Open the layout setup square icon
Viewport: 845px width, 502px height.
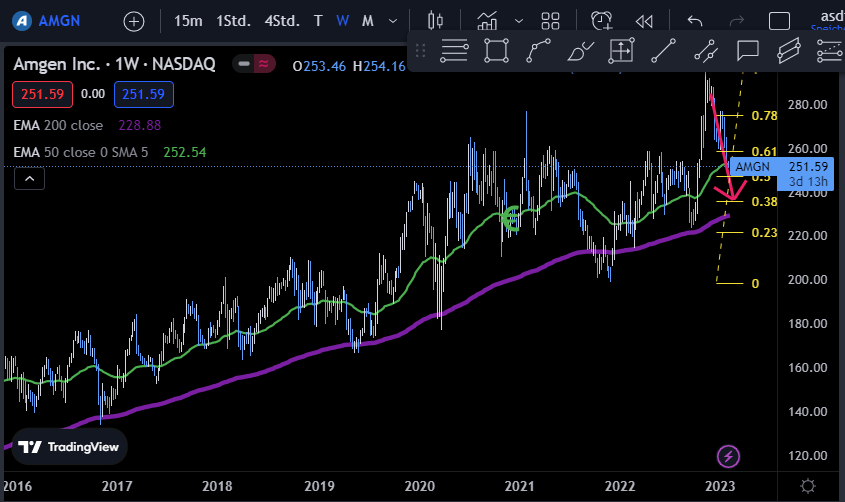(779, 21)
